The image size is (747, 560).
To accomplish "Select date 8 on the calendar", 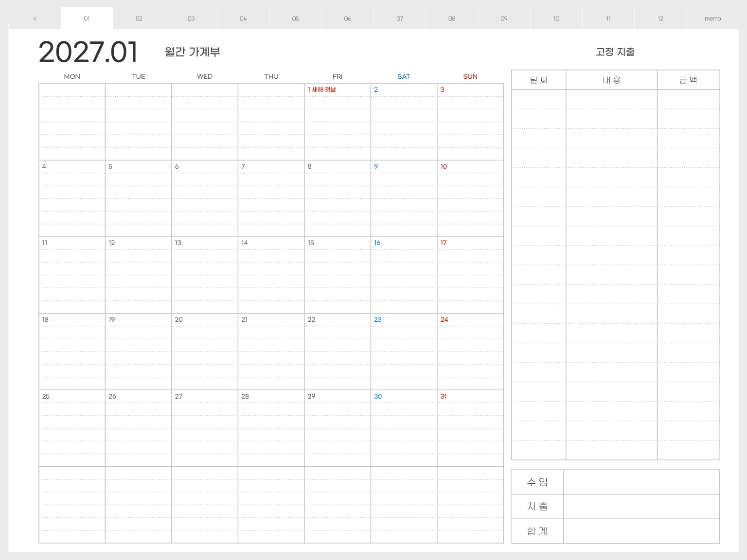I will point(310,166).
